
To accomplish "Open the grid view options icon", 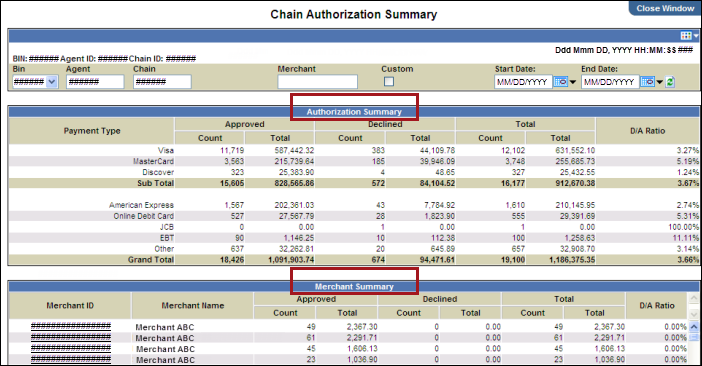I will (686, 35).
